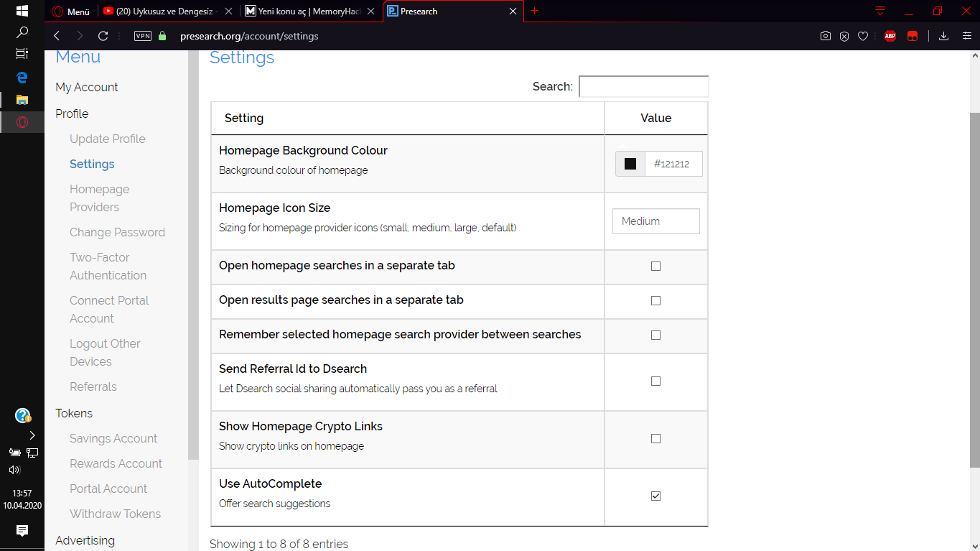The width and height of the screenshot is (980, 551).
Task: Open Windows search magnifier icon
Action: (22, 32)
